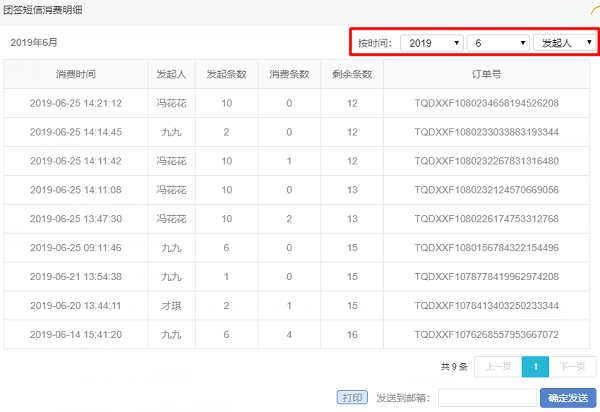The image size is (600, 412).
Task: Click order number TQDXXF1080232267831316480
Action: coord(486,161)
